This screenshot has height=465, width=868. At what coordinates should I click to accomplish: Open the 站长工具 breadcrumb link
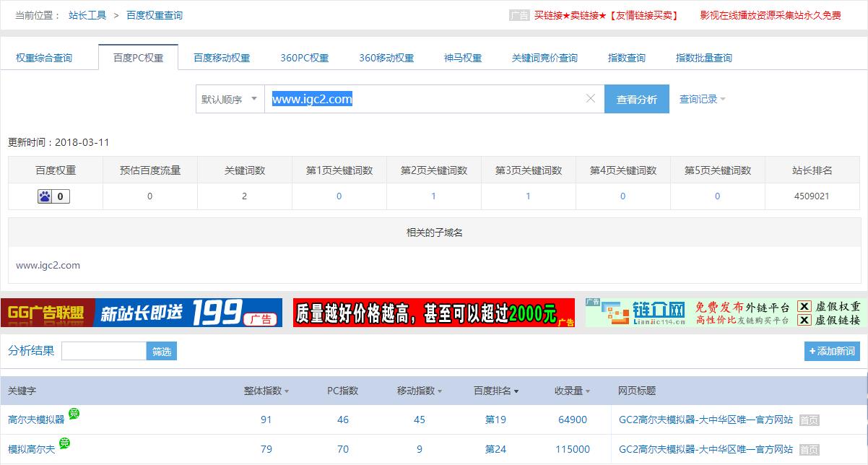pyautogui.click(x=87, y=15)
